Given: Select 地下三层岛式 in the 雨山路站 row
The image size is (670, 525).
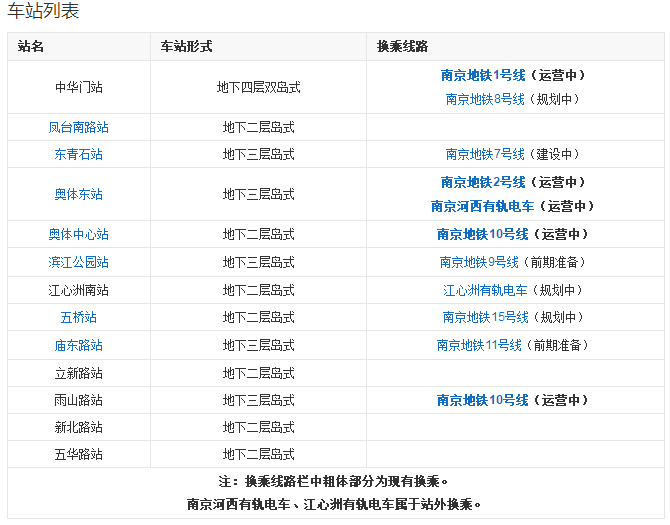Looking at the screenshot, I should (259, 400).
